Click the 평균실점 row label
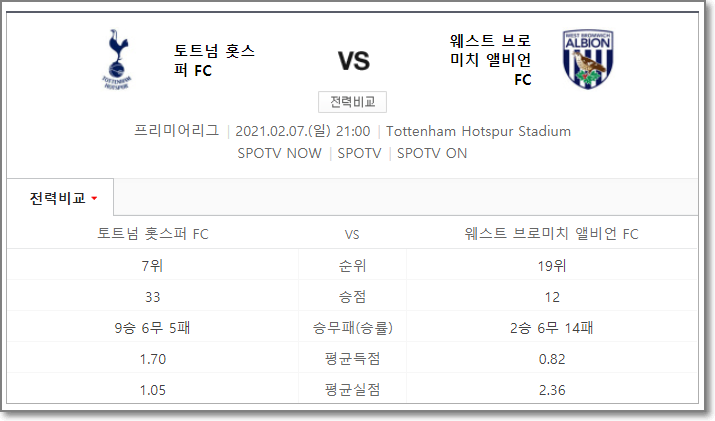715x421 pixels. pos(352,390)
